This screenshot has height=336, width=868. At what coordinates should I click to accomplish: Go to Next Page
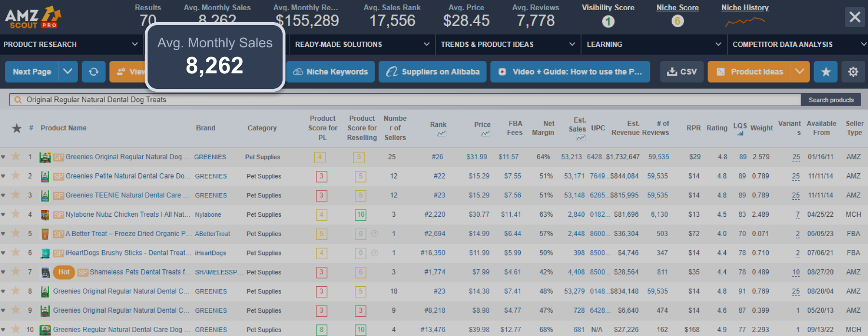[32, 71]
